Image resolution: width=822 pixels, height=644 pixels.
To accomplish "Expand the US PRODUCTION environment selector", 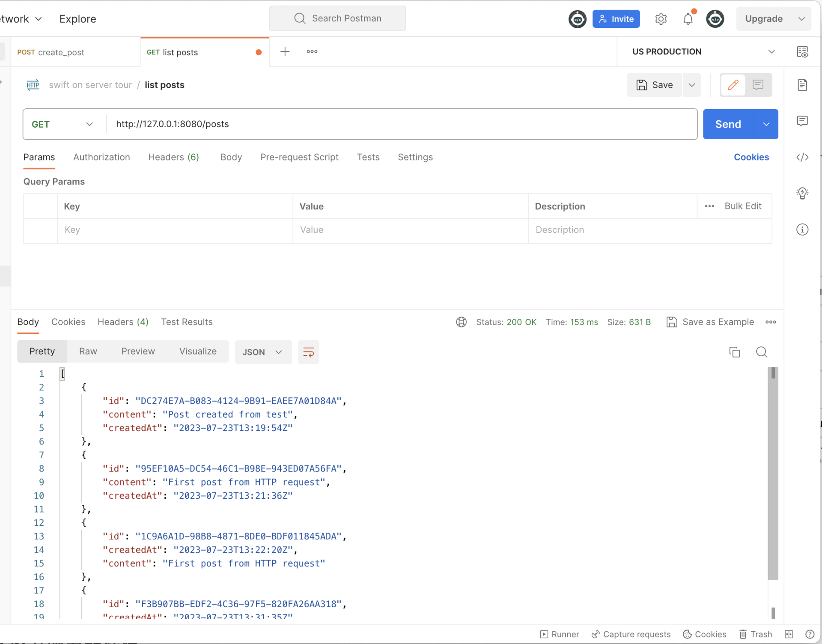I will (702, 51).
